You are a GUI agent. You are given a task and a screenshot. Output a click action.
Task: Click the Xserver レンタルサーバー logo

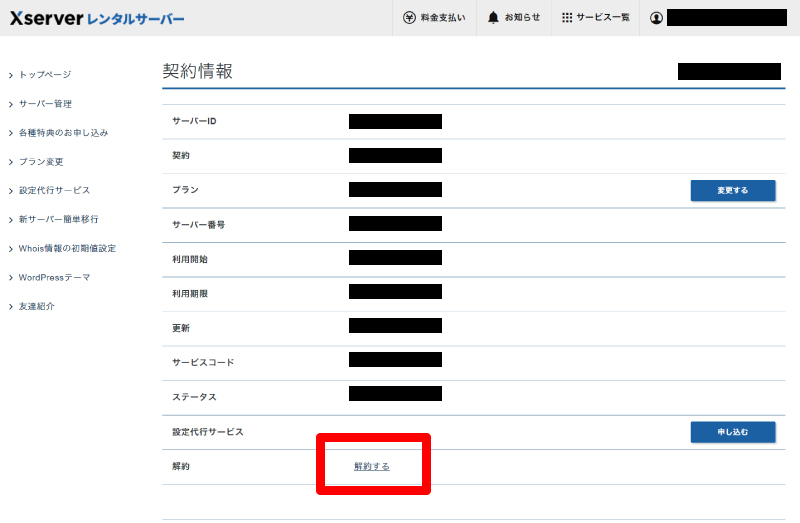pos(96,18)
